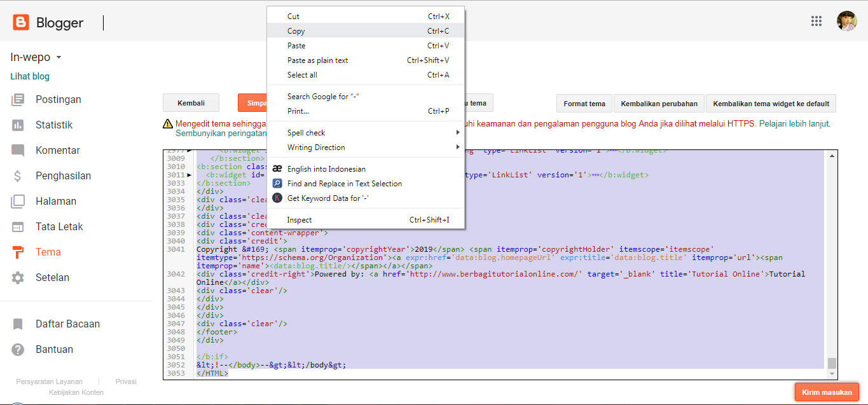Viewport: 868px width, 405px height.
Task: Select the Tema paint roller icon
Action: 18,252
